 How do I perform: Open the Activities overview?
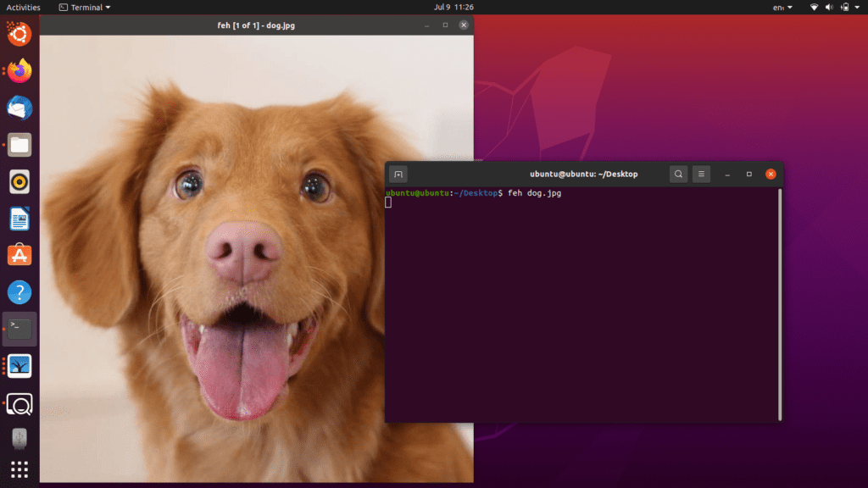22,7
